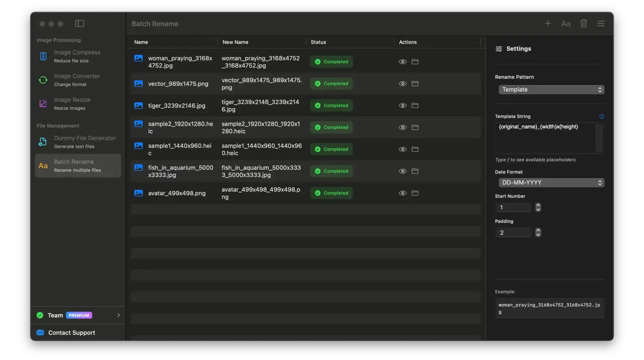This screenshot has height=360, width=644.
Task: Click the info icon beside Template String
Action: pyautogui.click(x=602, y=116)
